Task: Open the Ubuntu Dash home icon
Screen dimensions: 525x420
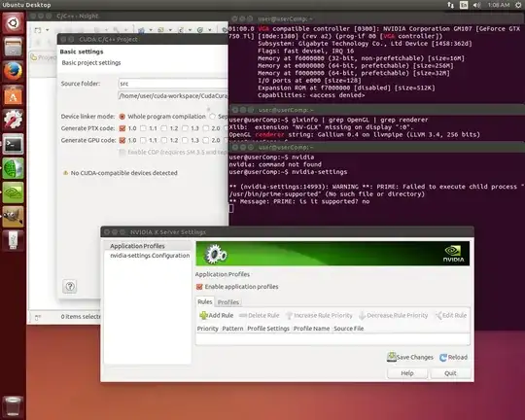Action: 13,23
